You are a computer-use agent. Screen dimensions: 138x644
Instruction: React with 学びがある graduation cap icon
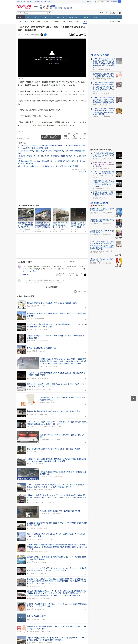tap(66, 136)
